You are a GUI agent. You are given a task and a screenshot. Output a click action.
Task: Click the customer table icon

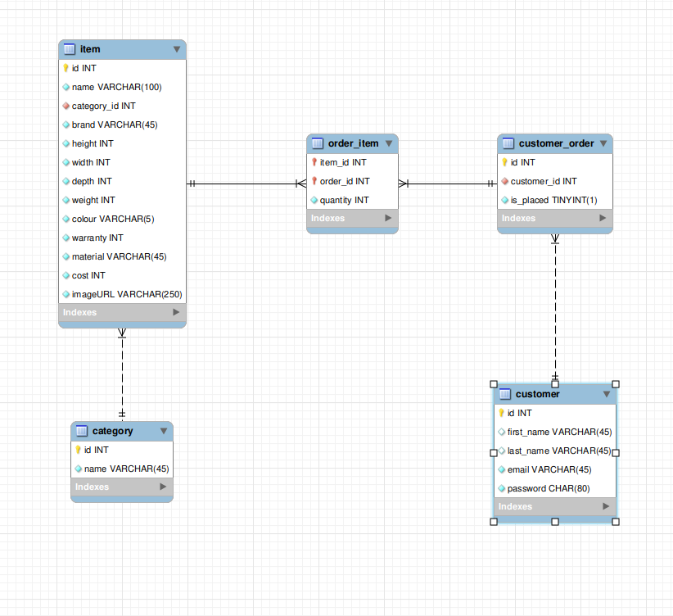click(x=504, y=394)
